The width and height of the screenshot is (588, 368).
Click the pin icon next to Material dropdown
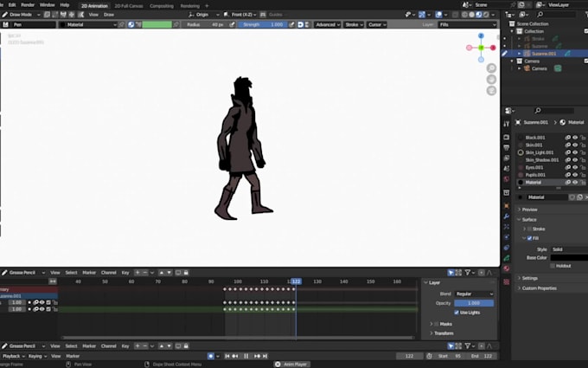pos(121,24)
